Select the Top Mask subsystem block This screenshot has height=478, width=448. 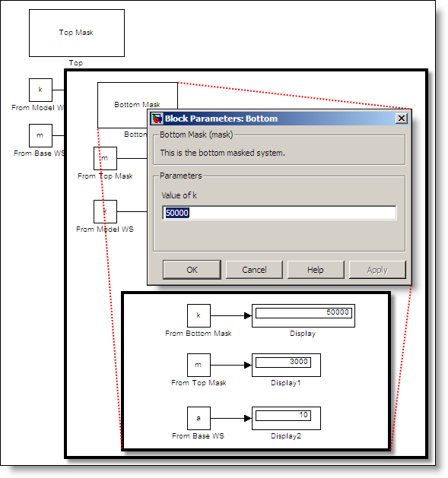coord(77,33)
